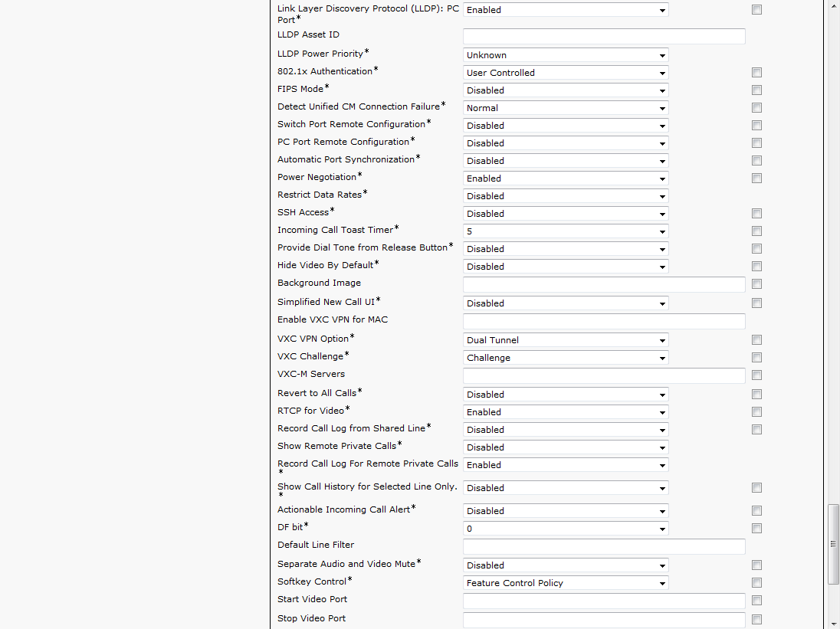This screenshot has width=840, height=629.
Task: Enable the checkbox beside SSH Access
Action: tap(756, 214)
